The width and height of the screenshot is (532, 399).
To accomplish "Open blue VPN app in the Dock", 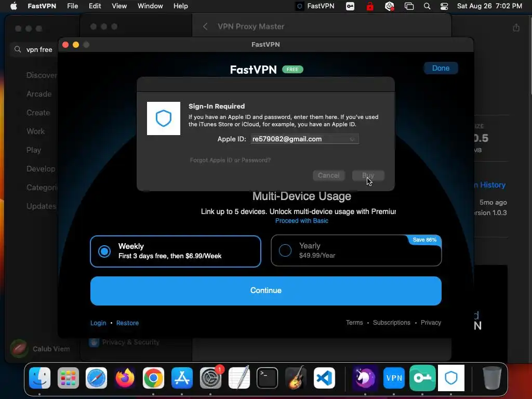I will click(x=394, y=378).
